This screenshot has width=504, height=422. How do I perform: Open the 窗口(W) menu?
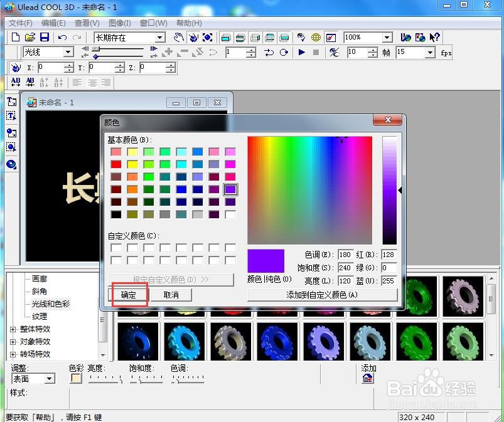coord(153,23)
